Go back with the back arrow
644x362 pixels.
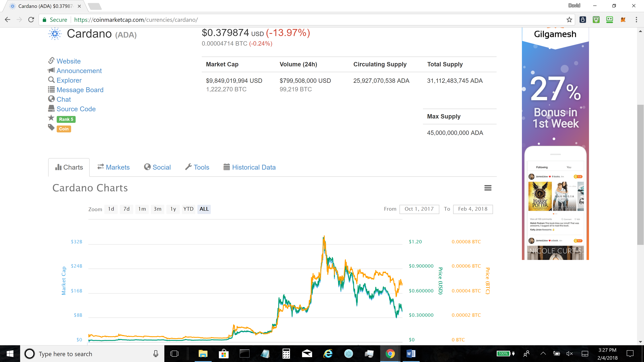(8, 20)
